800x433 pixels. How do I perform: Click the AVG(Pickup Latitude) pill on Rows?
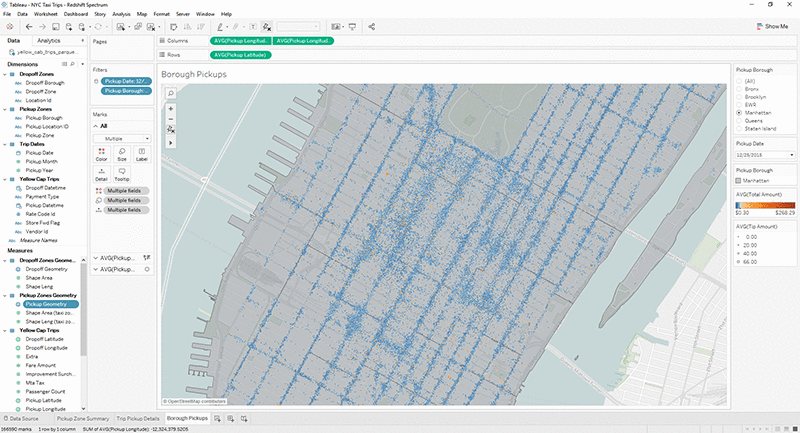point(241,55)
